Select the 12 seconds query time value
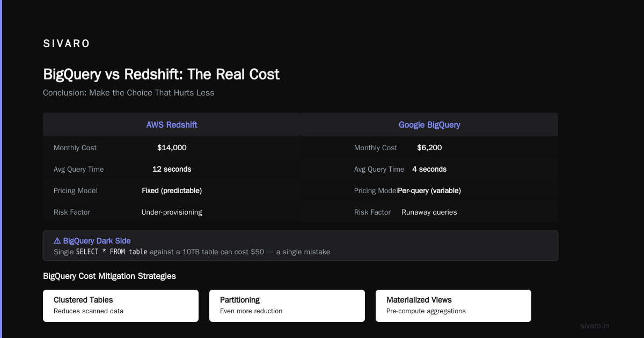This screenshot has height=338, width=644. pyautogui.click(x=172, y=169)
